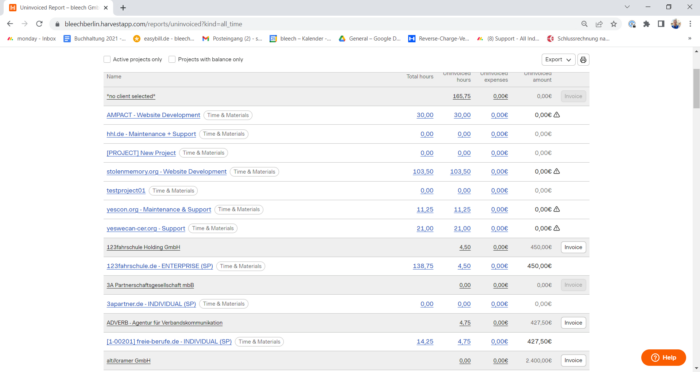Click Invoice button for alt//cramer GmbH
Screen dimensions: 700x372
(x=573, y=360)
